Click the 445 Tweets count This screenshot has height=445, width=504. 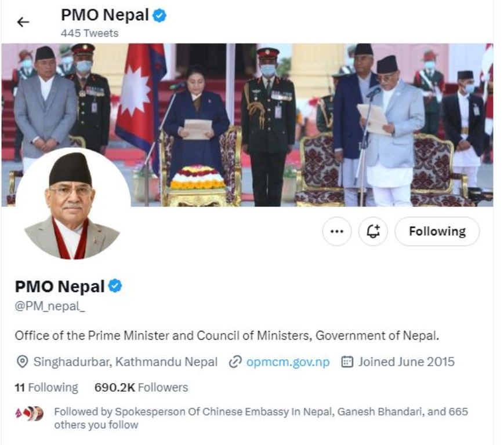90,33
